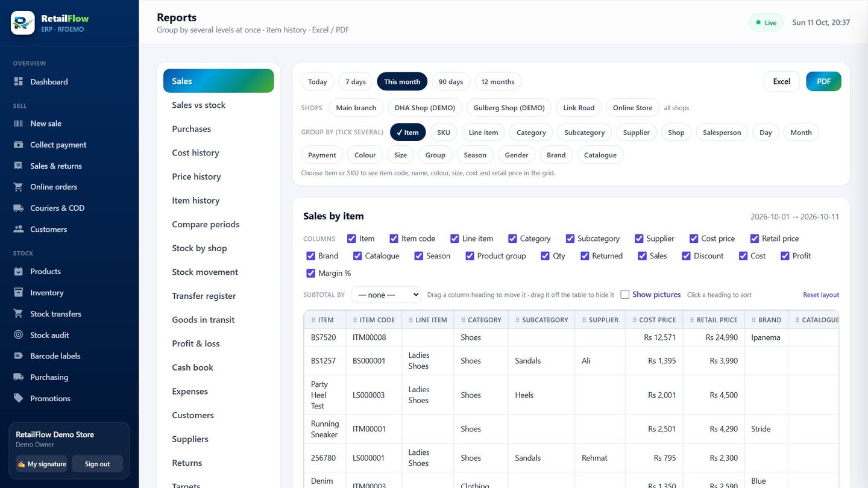Open the Subtotal by dropdown
Image resolution: width=868 pixels, height=488 pixels.
coord(386,295)
